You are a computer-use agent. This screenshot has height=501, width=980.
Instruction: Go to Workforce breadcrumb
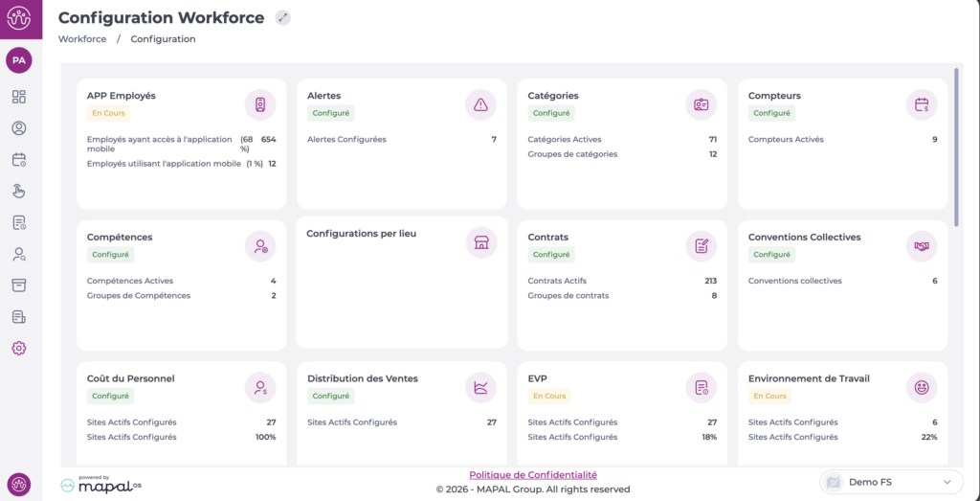(x=82, y=38)
